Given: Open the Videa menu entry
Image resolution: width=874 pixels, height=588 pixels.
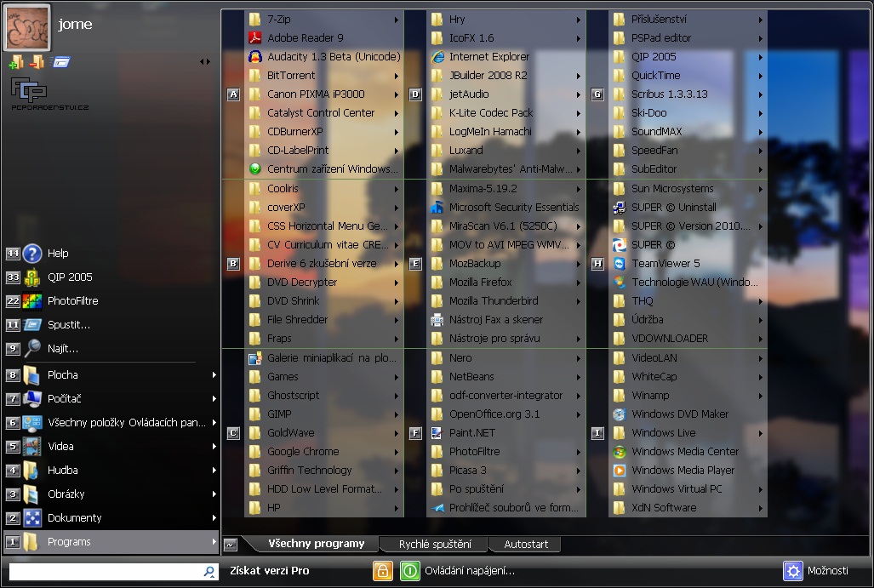Looking at the screenshot, I should click(111, 447).
